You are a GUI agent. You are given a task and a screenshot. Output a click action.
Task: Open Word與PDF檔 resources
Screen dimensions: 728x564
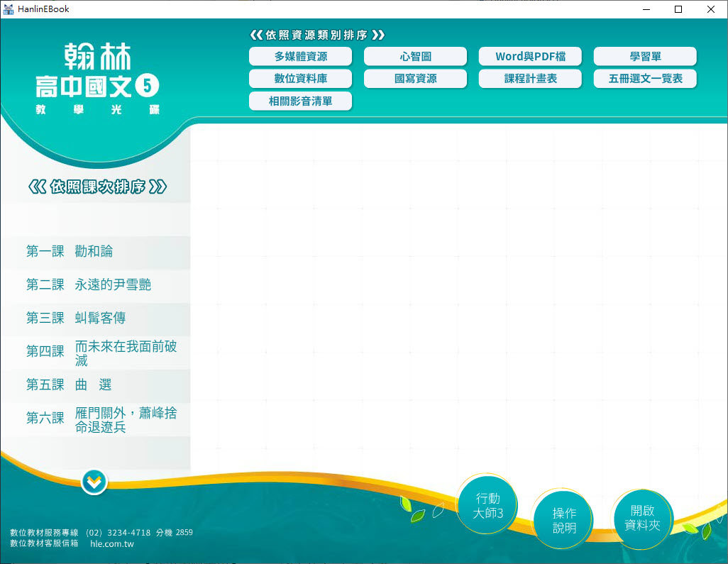tap(530, 57)
